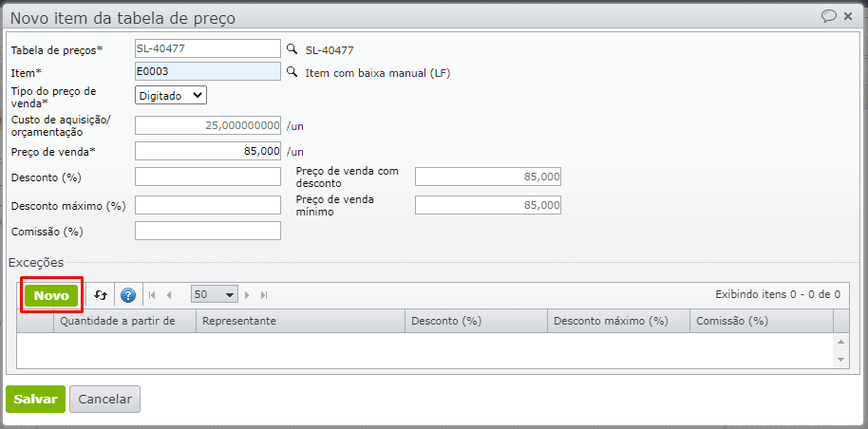Click the comment bubble icon in the title bar

click(829, 16)
